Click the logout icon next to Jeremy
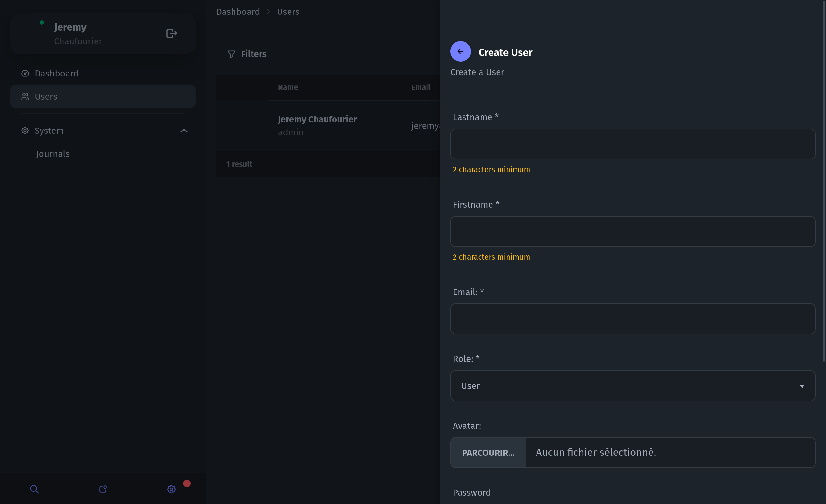 tap(171, 33)
